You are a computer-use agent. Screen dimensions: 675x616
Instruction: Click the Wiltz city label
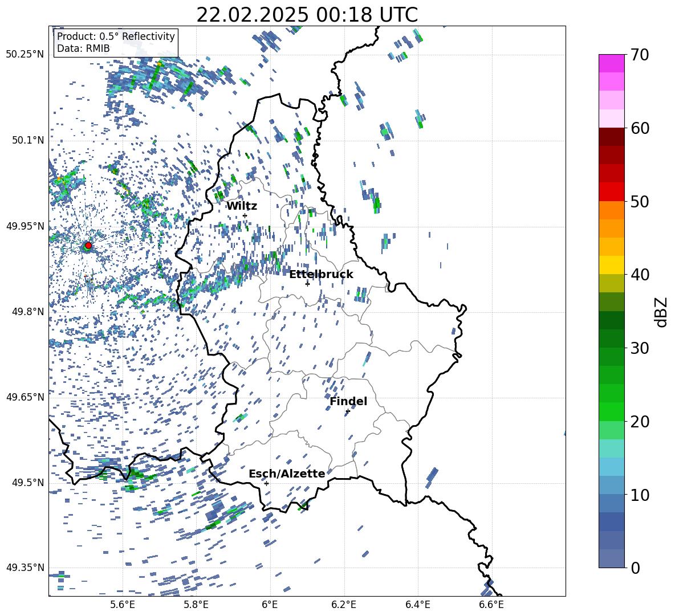point(242,206)
